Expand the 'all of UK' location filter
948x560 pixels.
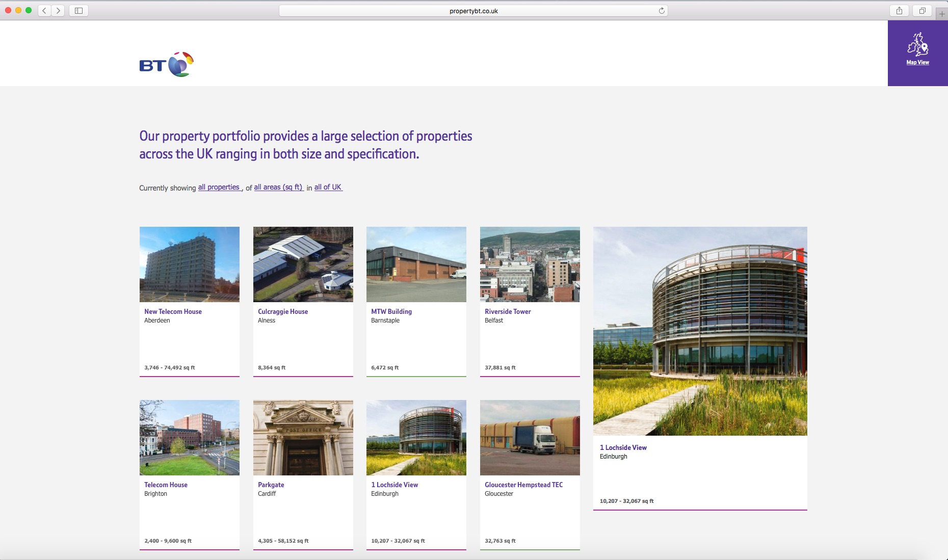328,188
